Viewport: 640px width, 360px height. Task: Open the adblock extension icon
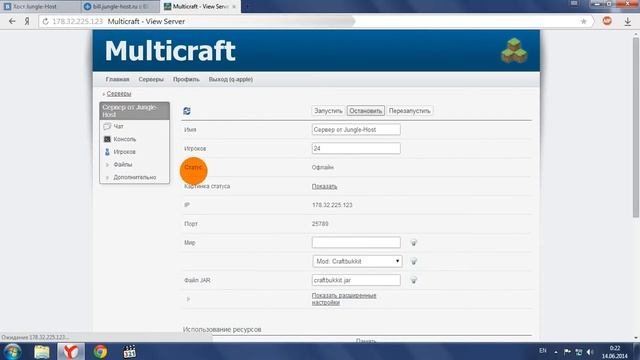(607, 21)
